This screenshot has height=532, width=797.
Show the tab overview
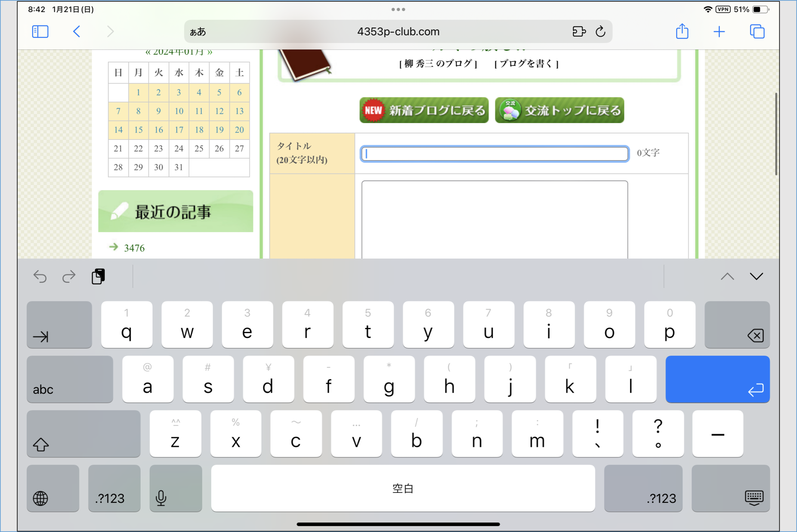click(x=757, y=31)
